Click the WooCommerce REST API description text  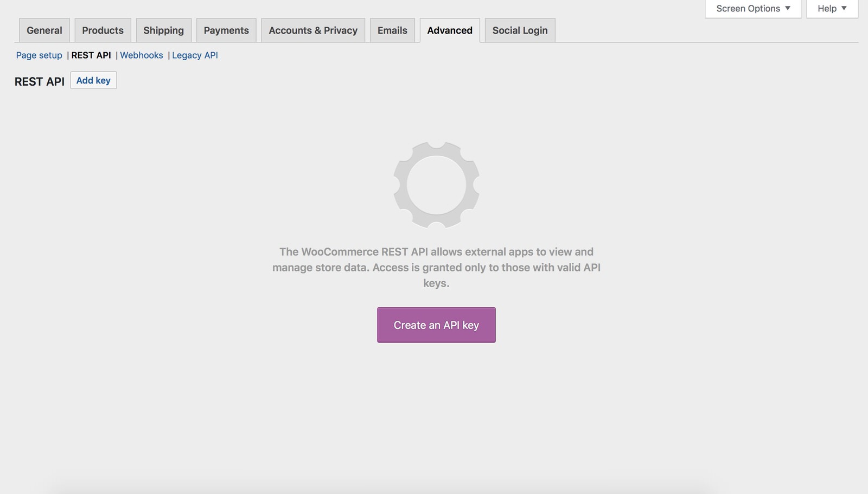click(436, 267)
